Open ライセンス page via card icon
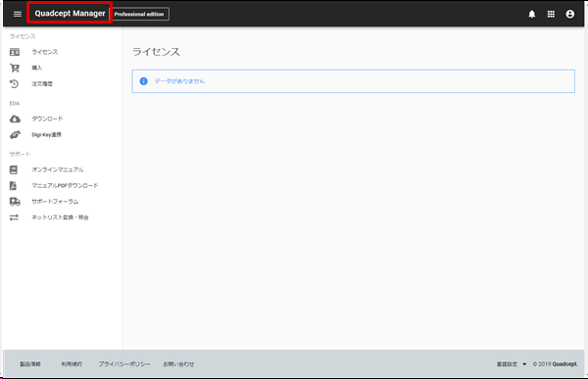The image size is (588, 379). 15,52
